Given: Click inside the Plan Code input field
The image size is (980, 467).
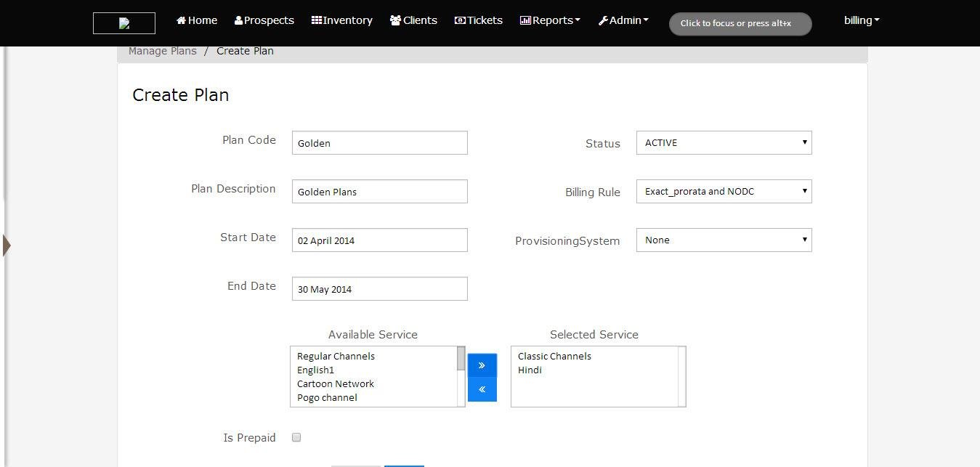Looking at the screenshot, I should (x=378, y=142).
